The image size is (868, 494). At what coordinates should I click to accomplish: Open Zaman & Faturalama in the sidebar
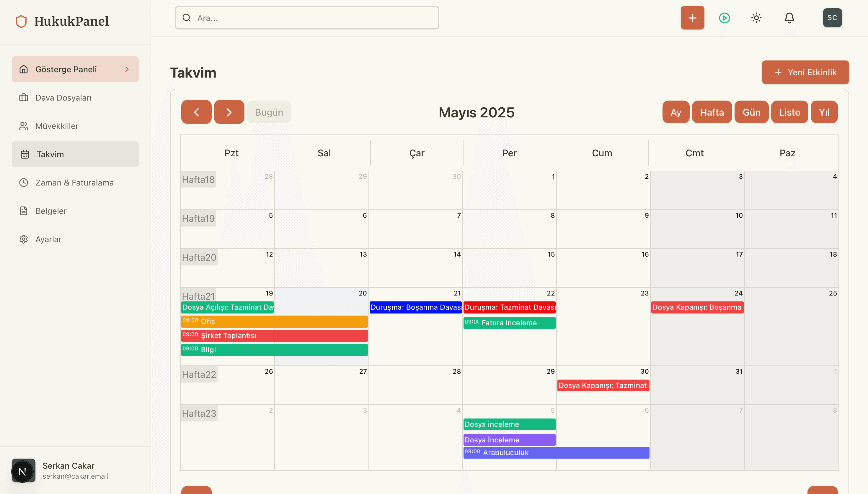[x=74, y=183]
